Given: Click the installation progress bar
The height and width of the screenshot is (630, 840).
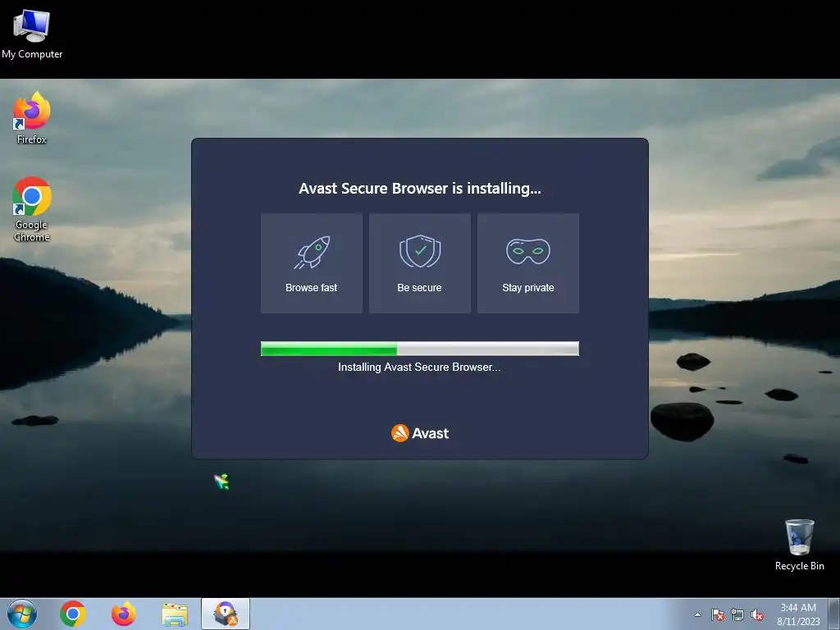Looking at the screenshot, I should (x=419, y=349).
